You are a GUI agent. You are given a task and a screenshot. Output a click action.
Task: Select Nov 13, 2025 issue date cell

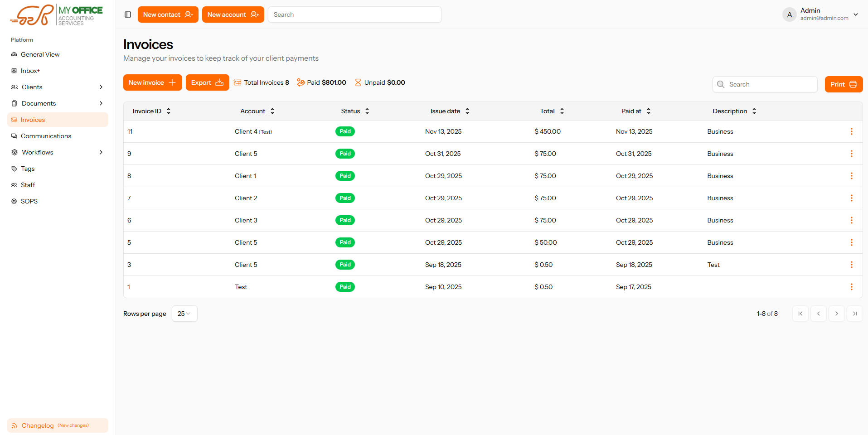(x=443, y=131)
